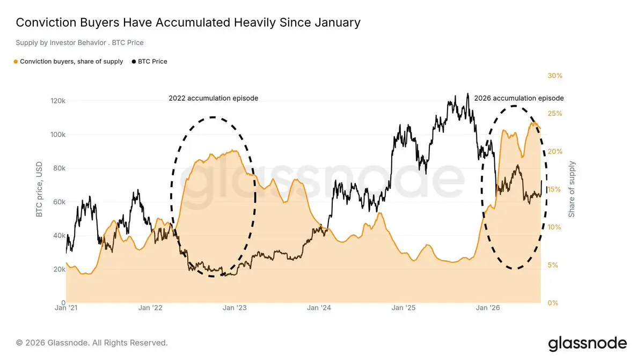Click the BTC price, USD axis title
Image resolution: width=644 pixels, height=362 pixels.
click(x=39, y=189)
